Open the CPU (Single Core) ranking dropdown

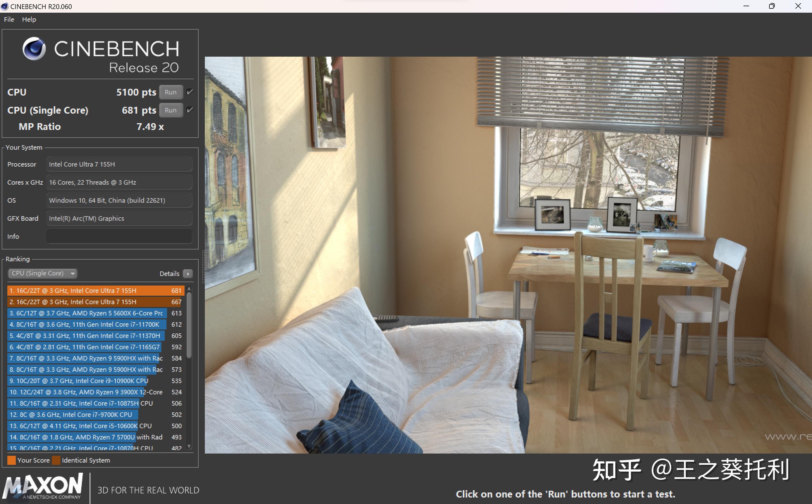(x=43, y=273)
